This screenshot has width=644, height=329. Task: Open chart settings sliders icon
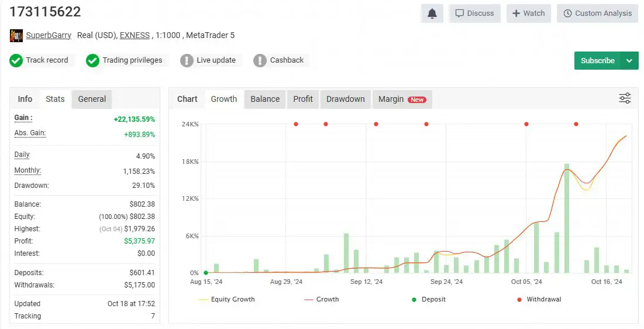625,98
